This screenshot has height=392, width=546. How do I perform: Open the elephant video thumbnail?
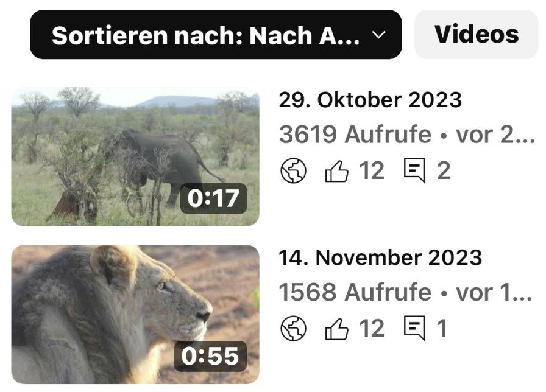pos(135,157)
